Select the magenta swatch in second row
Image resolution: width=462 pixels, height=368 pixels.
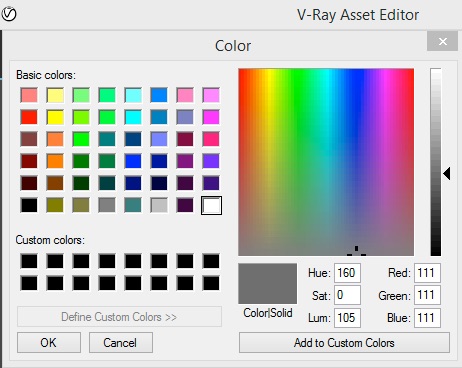pos(211,117)
